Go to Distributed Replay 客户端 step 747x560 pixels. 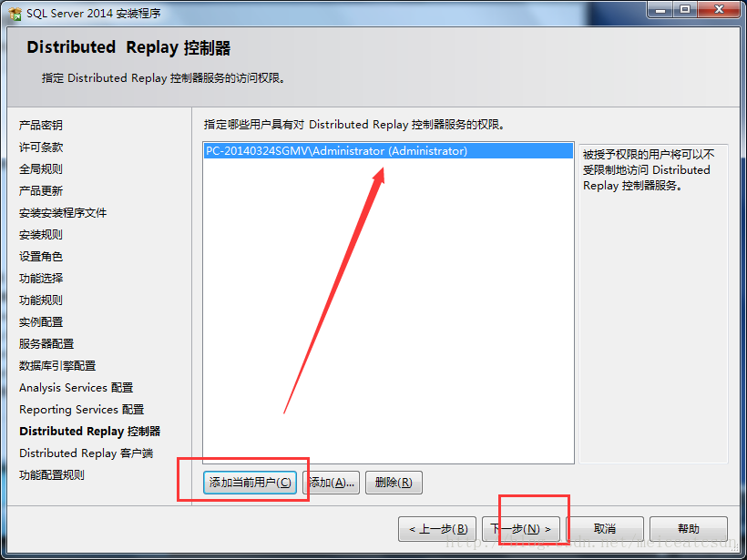click(x=86, y=453)
